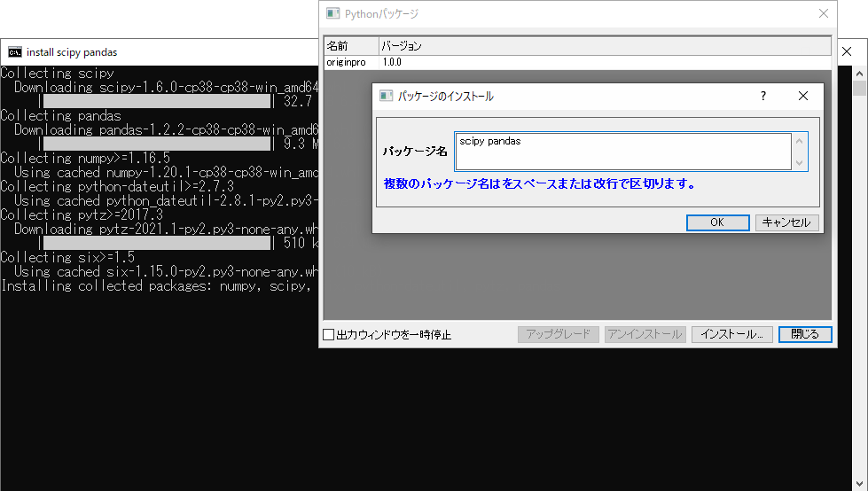Click the 'Collecting numpy>=1.16.5' console line
The height and width of the screenshot is (491, 868).
point(85,159)
